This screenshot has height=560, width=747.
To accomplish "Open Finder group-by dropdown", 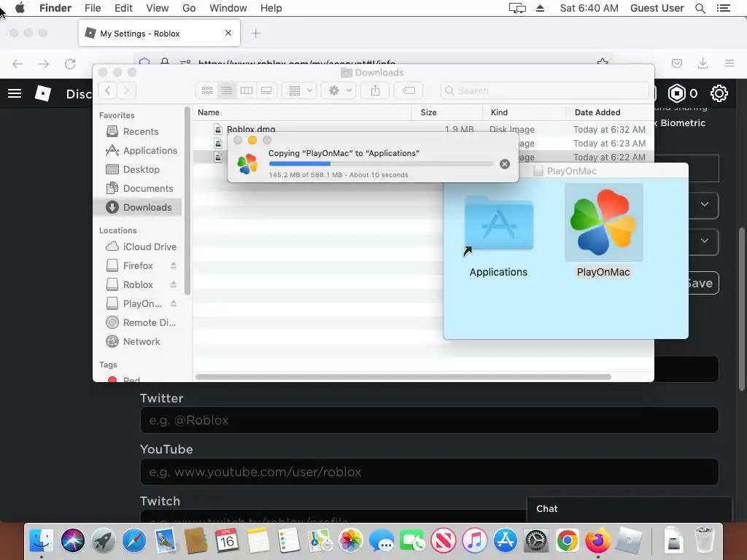I will (299, 90).
